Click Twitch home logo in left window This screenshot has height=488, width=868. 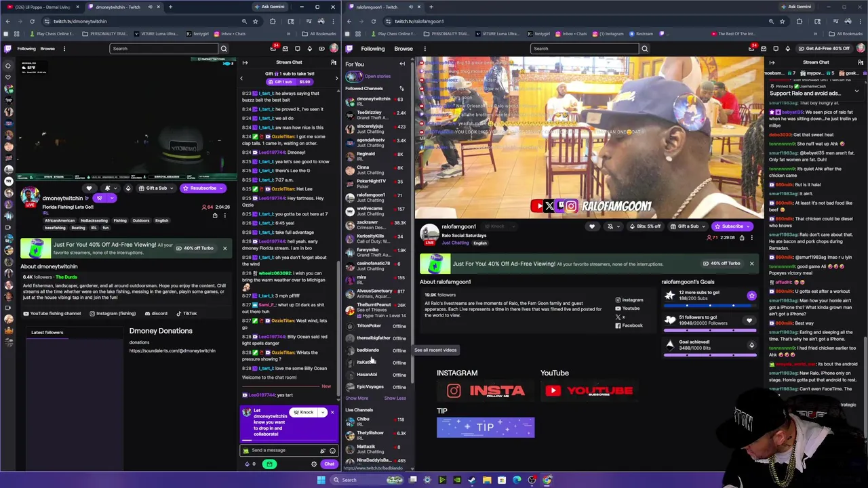[7, 48]
